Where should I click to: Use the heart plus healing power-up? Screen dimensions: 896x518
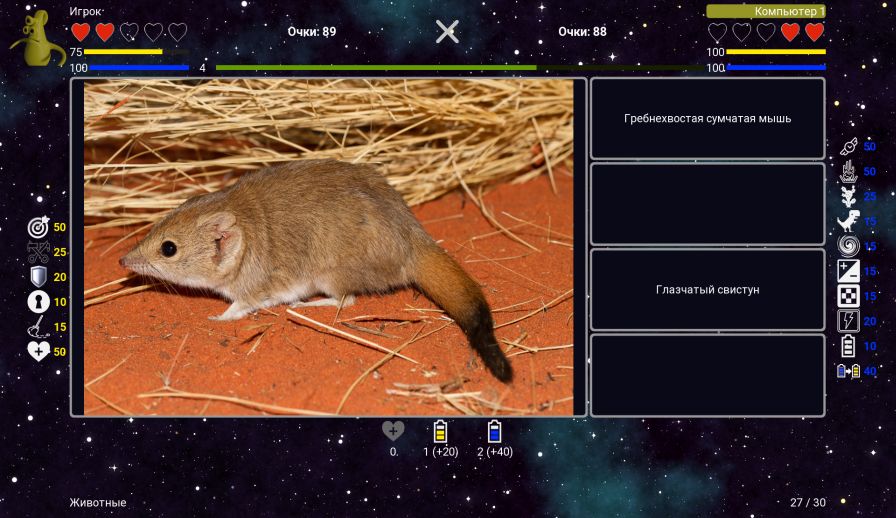coord(38,351)
